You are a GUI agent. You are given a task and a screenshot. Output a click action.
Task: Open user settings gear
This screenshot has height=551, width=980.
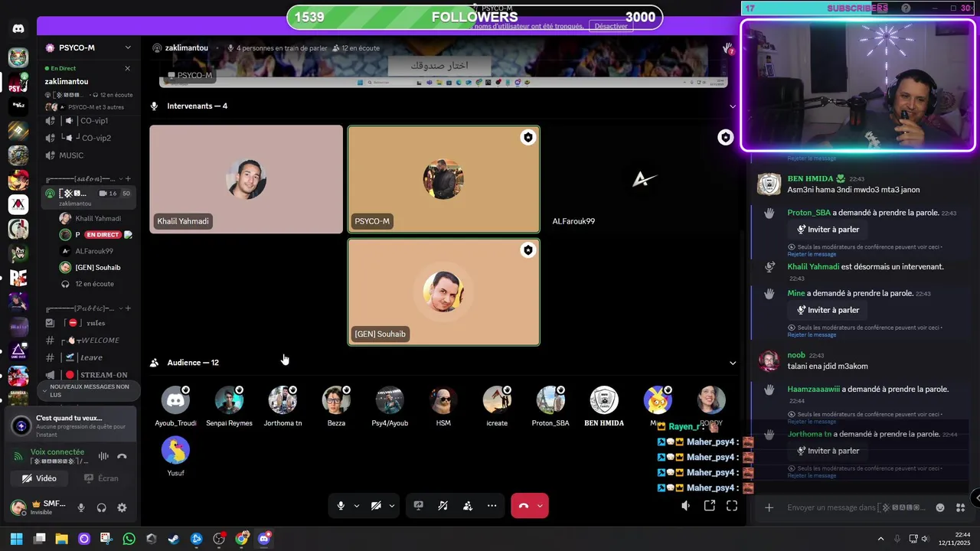122,507
